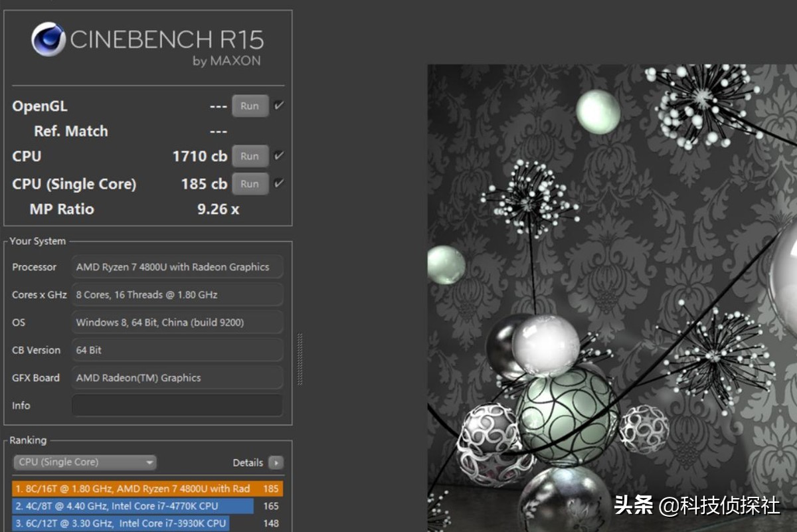
Task: Run the CPU benchmark test
Action: pyautogui.click(x=250, y=157)
